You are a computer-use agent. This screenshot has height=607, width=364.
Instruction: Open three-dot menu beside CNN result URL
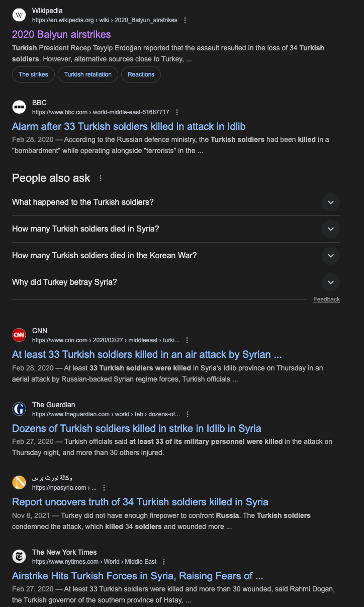(x=187, y=340)
